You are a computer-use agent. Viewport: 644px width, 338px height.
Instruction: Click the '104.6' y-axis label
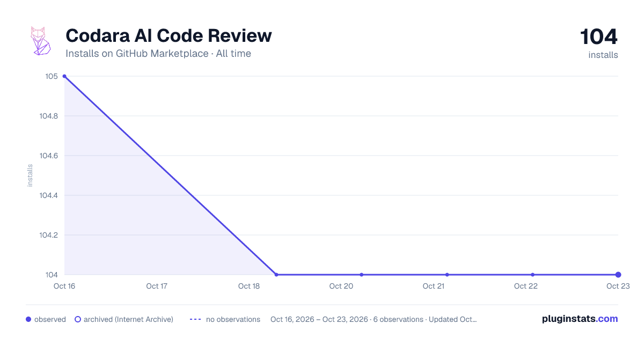(49, 156)
